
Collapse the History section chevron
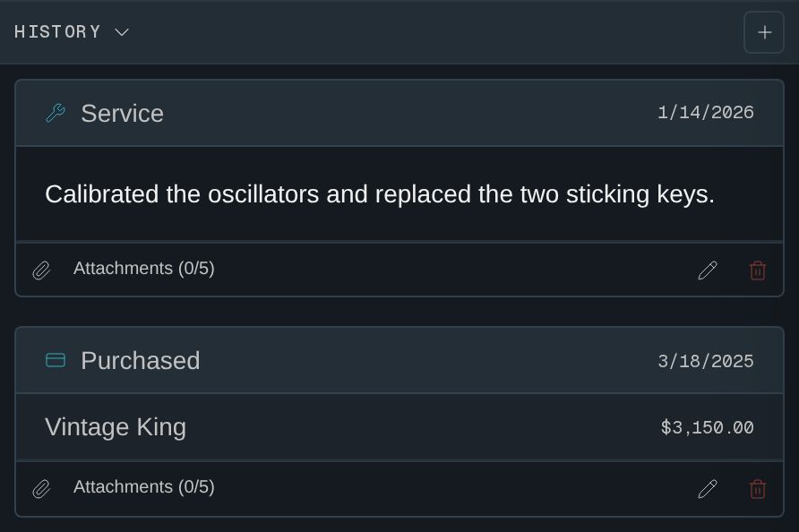point(122,32)
